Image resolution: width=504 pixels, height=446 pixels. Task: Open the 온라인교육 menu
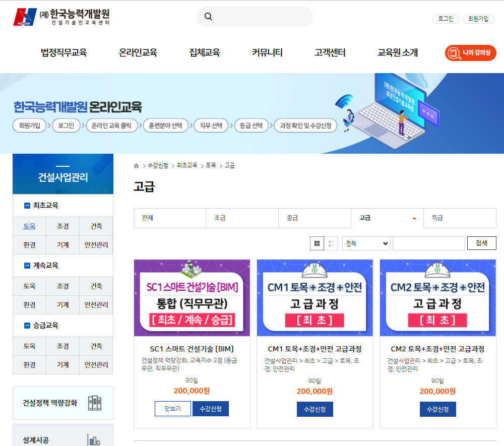click(138, 52)
